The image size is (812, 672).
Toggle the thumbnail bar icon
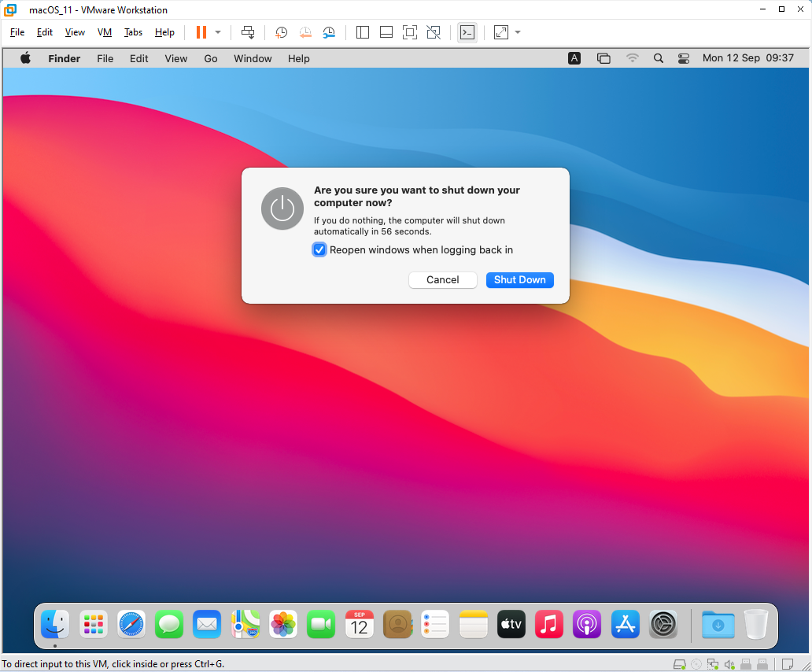click(x=386, y=32)
